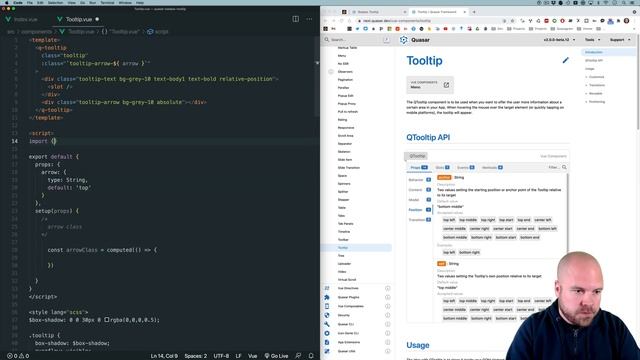
Task: Open the Terminal menu in macOS menu bar
Action: 107,2
